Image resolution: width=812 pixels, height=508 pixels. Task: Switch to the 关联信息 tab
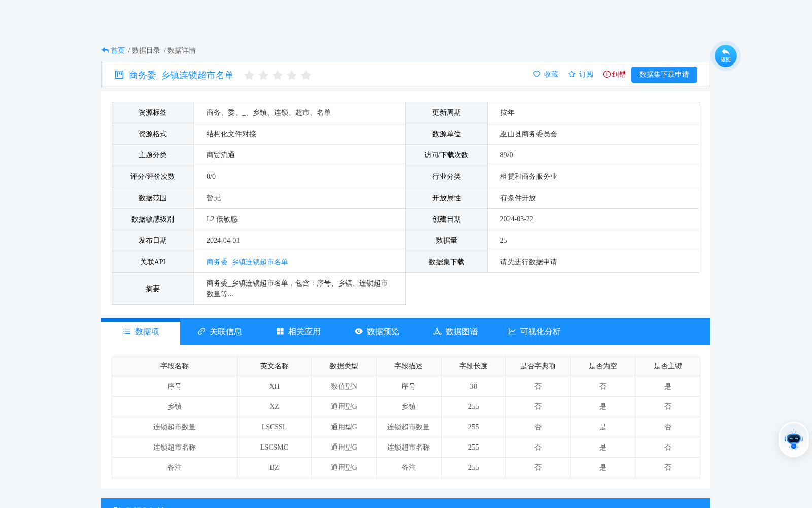[220, 332]
